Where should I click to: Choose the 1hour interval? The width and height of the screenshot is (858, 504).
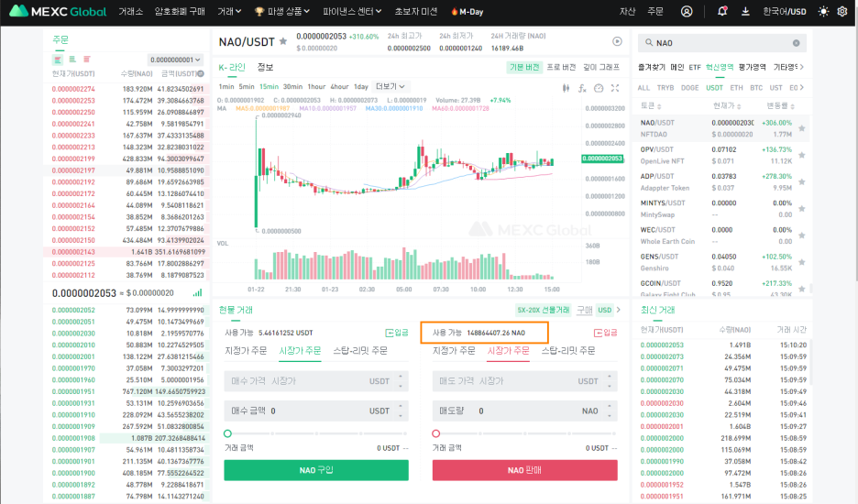click(316, 86)
